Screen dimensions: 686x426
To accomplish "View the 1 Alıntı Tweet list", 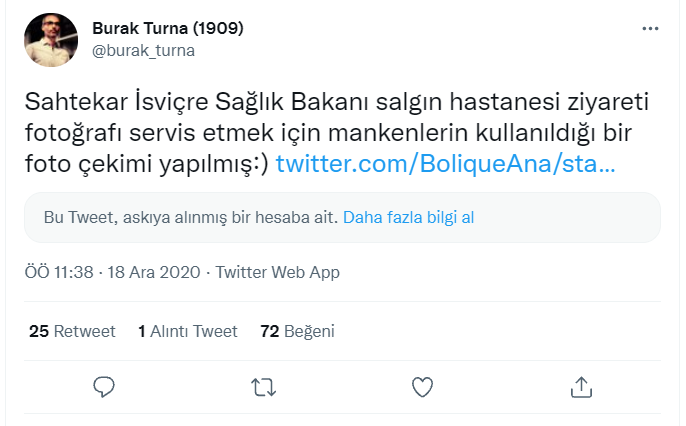I will click(x=188, y=331).
